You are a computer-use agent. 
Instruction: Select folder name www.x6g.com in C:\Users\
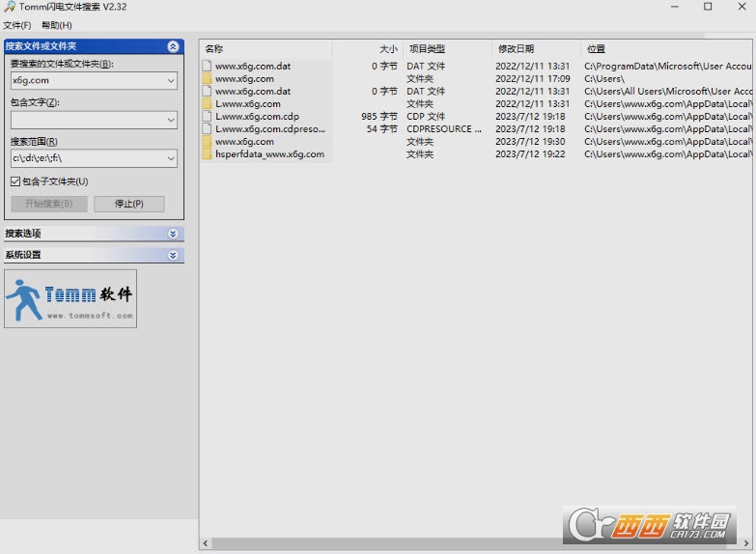click(244, 78)
